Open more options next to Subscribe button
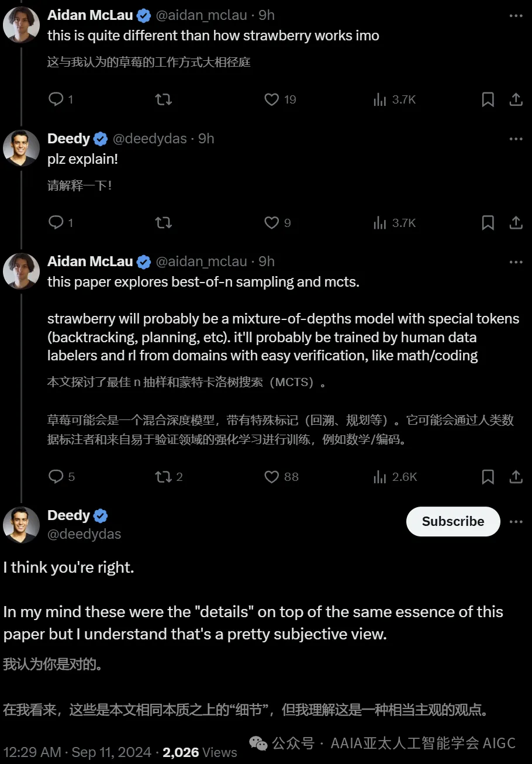The height and width of the screenshot is (764, 532). [516, 521]
